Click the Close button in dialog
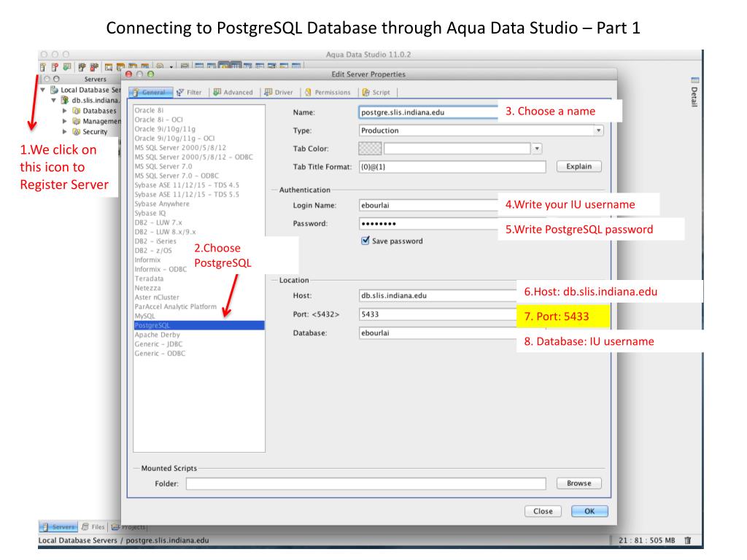Viewport: 747px width, 560px height. [543, 511]
